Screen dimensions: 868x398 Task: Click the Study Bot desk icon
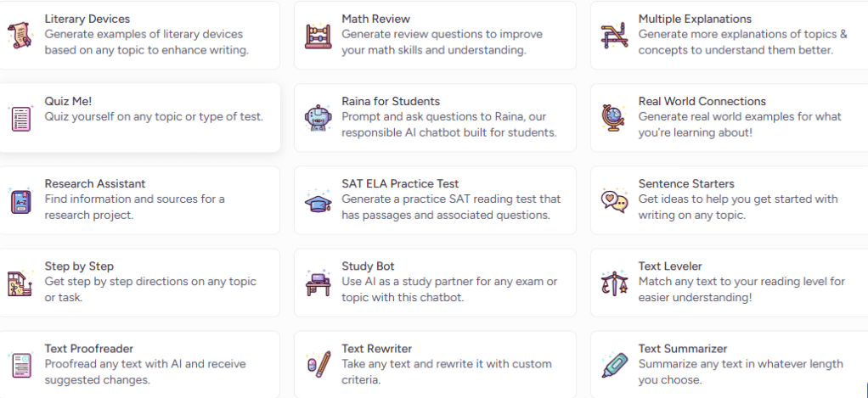(x=317, y=283)
